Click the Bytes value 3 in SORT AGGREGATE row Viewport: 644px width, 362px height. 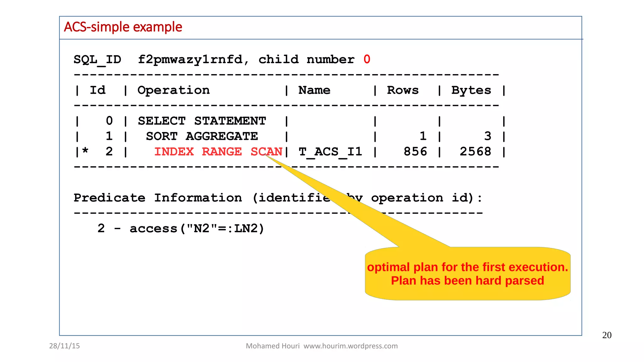(x=487, y=136)
